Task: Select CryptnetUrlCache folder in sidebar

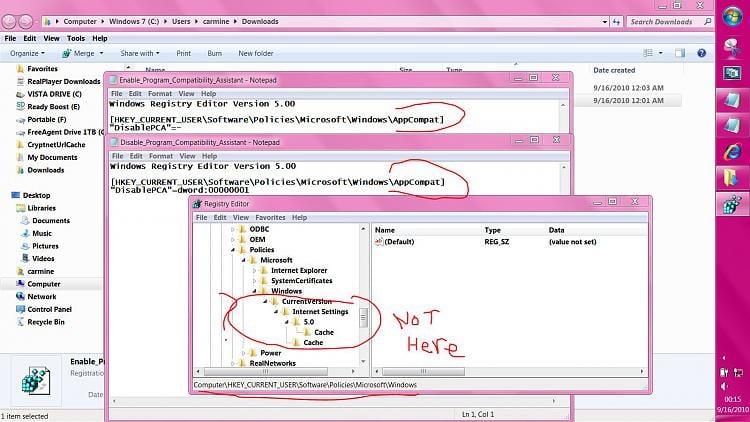Action: (56, 144)
